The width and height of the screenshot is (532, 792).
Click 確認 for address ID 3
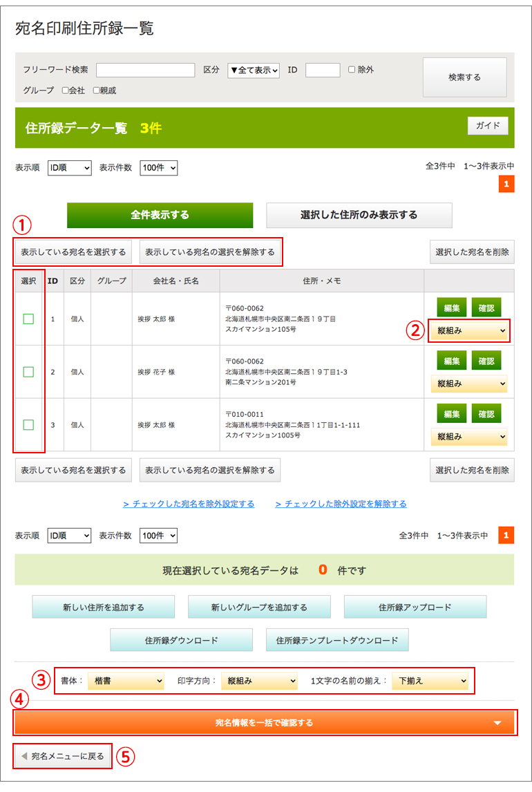(x=486, y=414)
